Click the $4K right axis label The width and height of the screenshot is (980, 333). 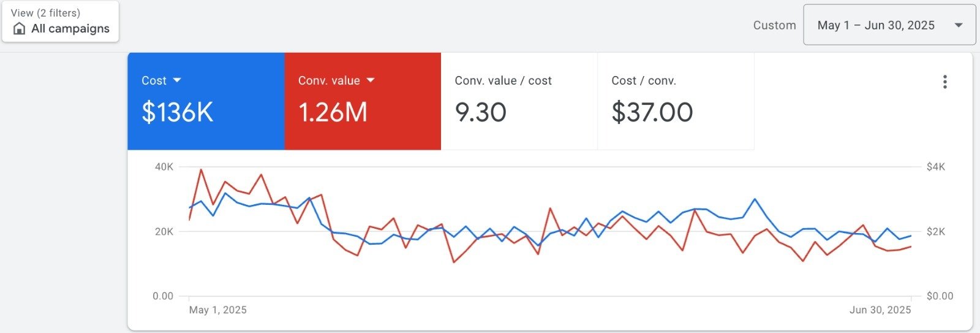click(x=935, y=167)
